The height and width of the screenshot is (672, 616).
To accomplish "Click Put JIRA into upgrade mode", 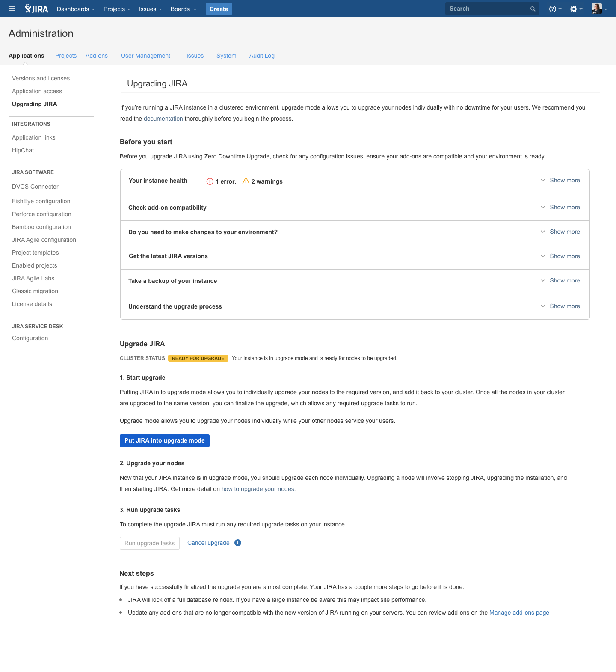I will pyautogui.click(x=165, y=441).
